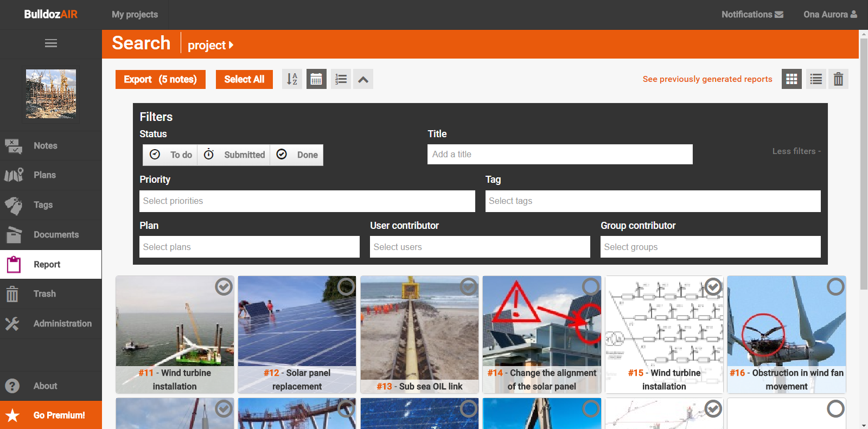
Task: Open the Trash sidebar section
Action: click(51, 293)
